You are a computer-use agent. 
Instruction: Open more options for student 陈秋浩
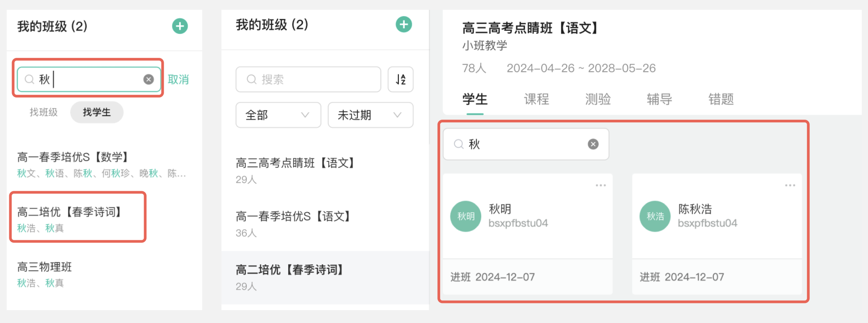pos(790,185)
